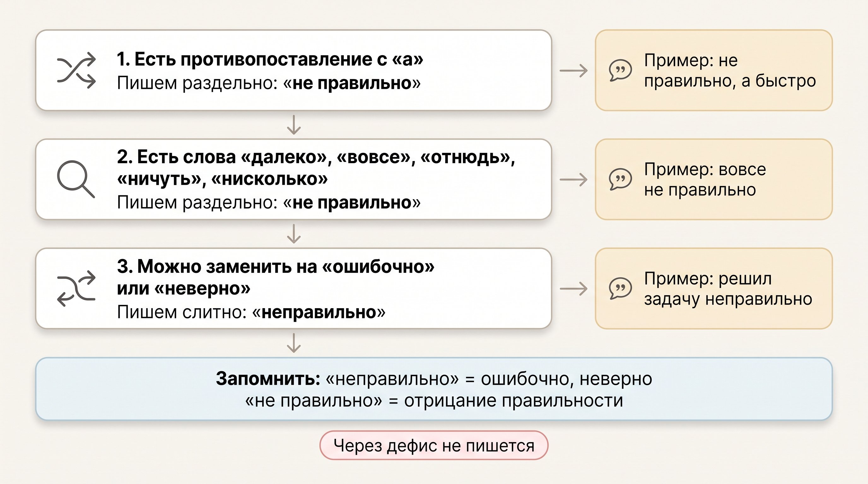Click the magnifying glass icon in rule 2
The height and width of the screenshot is (484, 868).
click(x=76, y=179)
